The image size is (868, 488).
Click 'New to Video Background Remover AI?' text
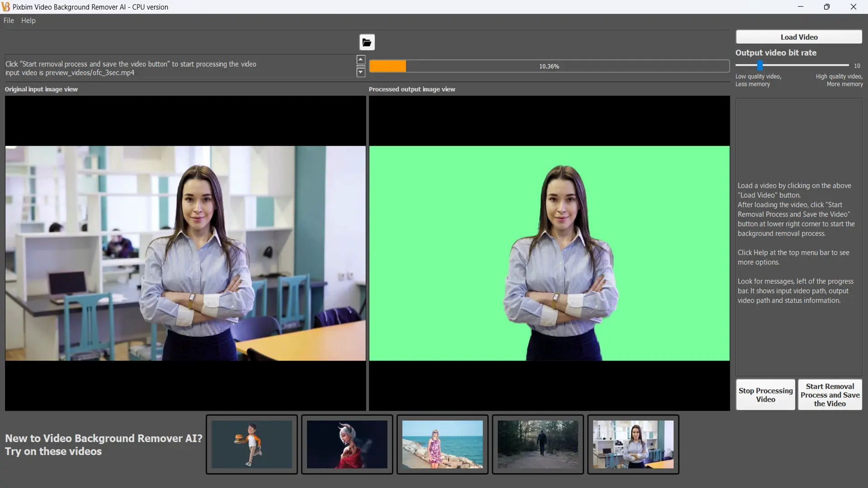(104, 438)
